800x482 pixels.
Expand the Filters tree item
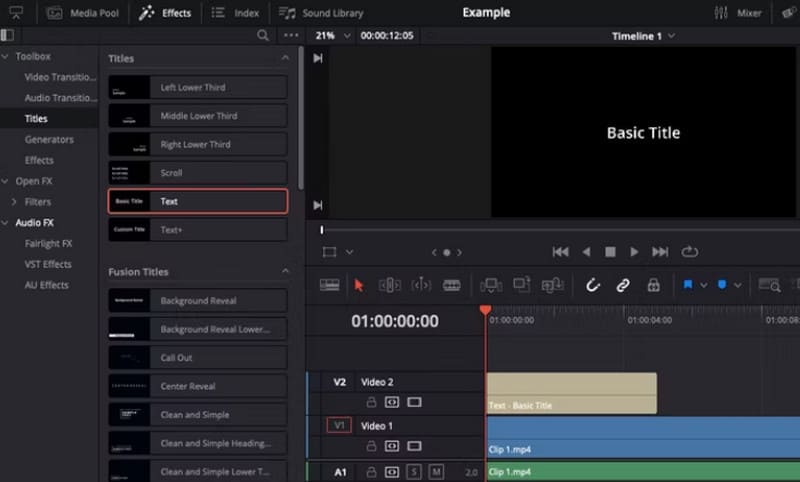(16, 202)
